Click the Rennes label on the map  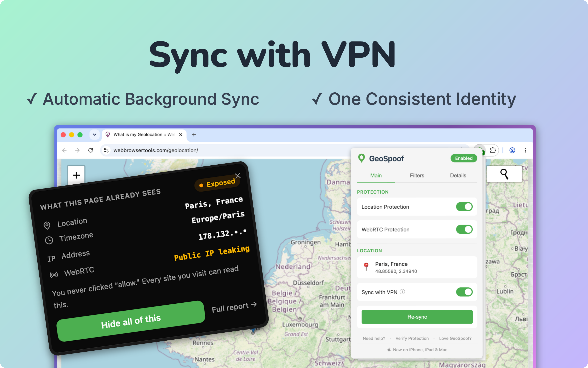tap(203, 343)
